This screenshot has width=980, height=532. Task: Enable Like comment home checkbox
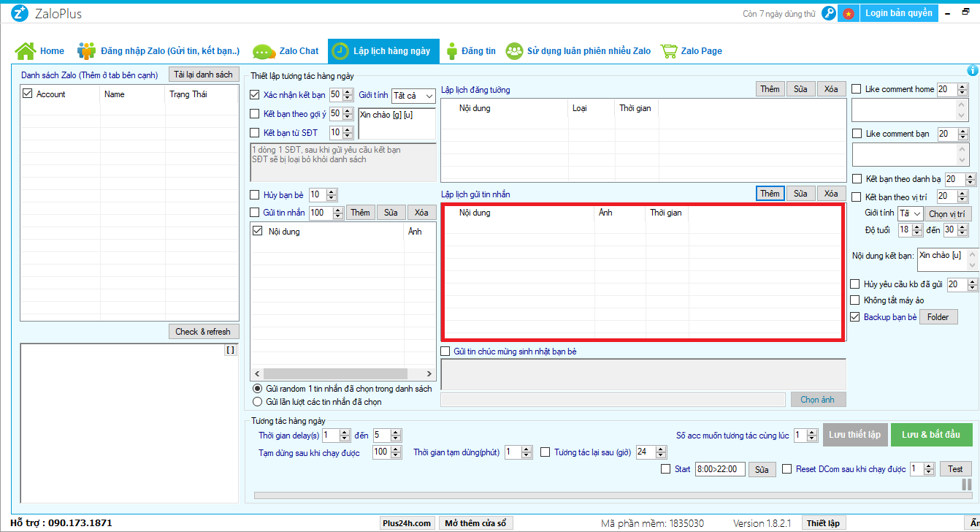857,89
